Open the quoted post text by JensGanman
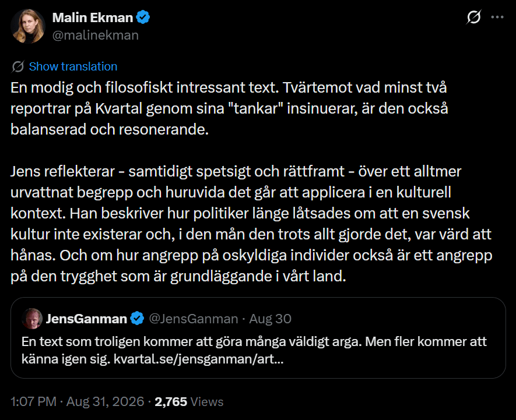Screen dimensions: 516x420 [254, 350]
